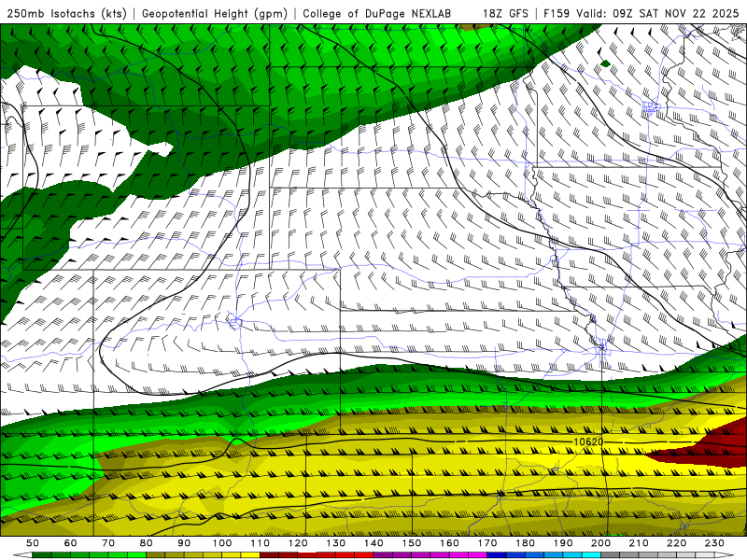The width and height of the screenshot is (747, 560).
Task: Click the "210" value on the color scale
Action: point(639,543)
